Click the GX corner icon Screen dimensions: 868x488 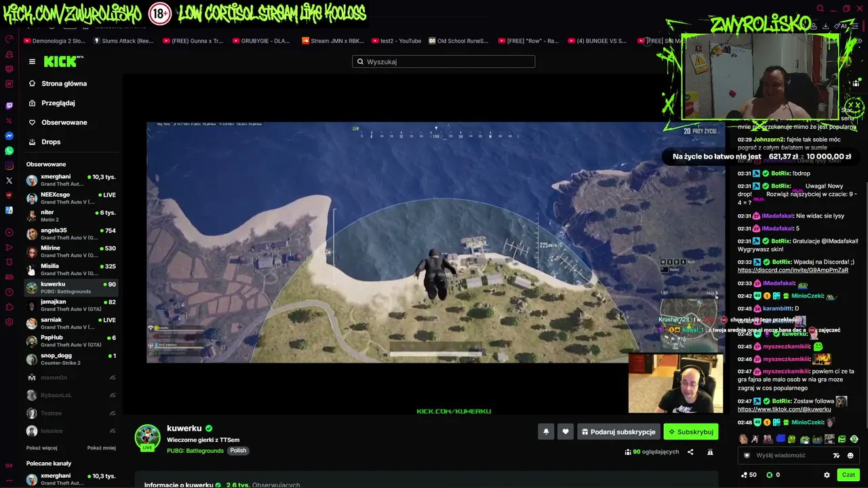(9, 466)
